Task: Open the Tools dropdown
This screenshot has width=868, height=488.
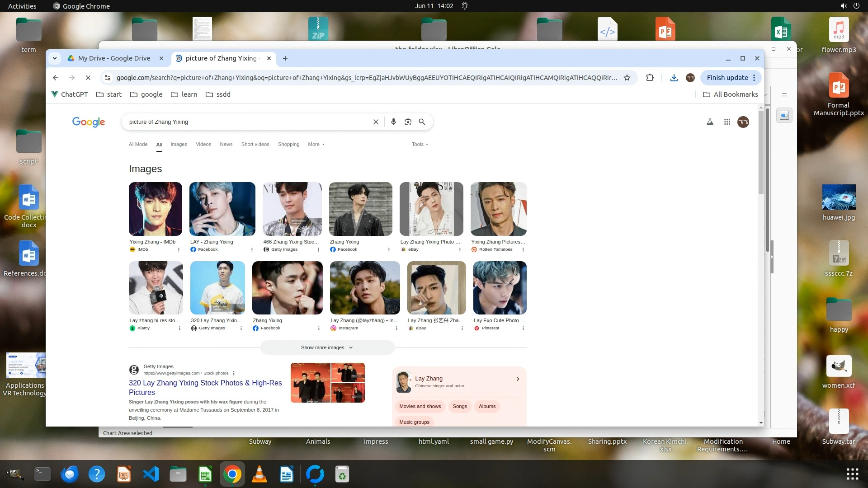Action: (420, 144)
